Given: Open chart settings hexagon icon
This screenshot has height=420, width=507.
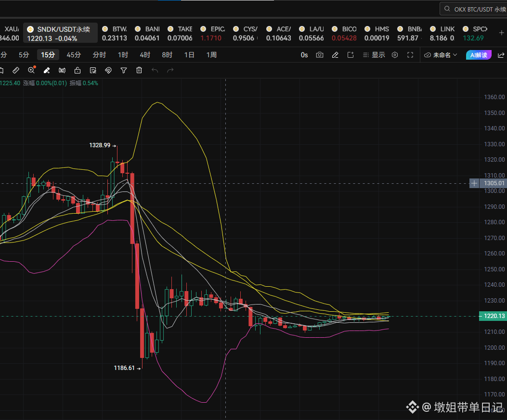Looking at the screenshot, I should coord(394,55).
